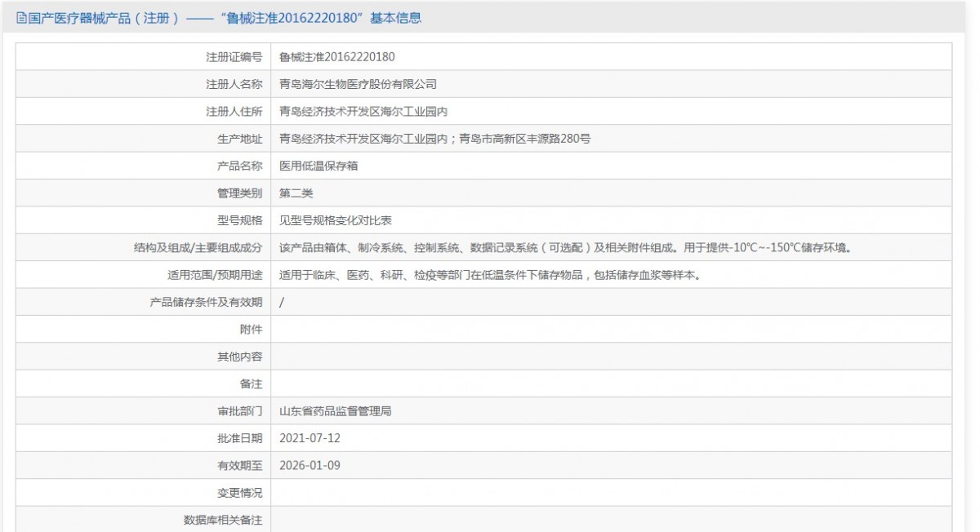Image resolution: width=980 pixels, height=532 pixels.
Task: Click the document icon beside the page title
Action: tap(22, 18)
